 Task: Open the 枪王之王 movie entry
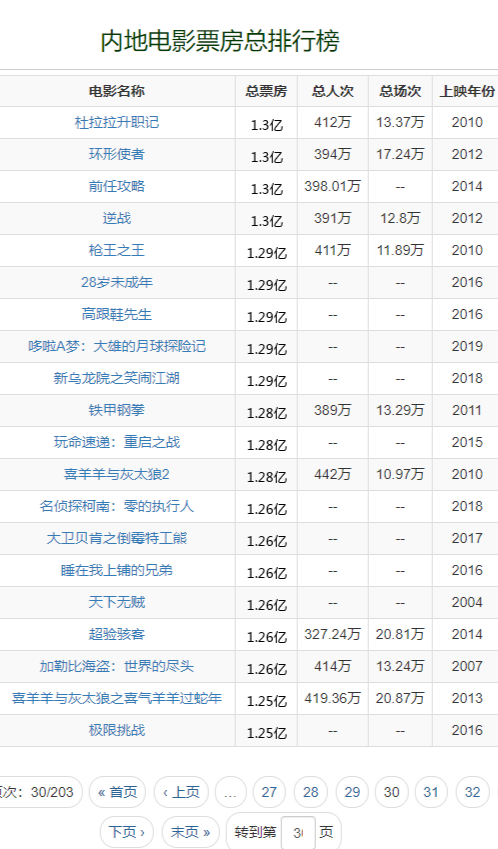pos(116,250)
